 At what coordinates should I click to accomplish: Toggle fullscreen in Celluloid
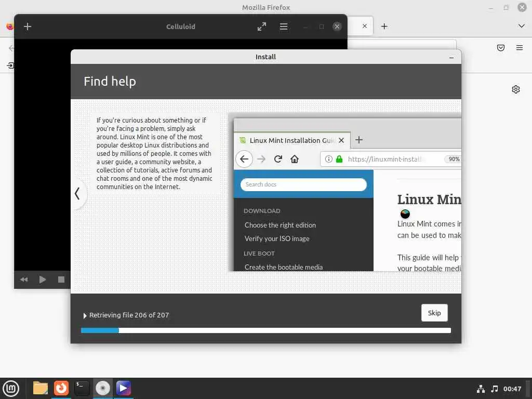pos(262,26)
